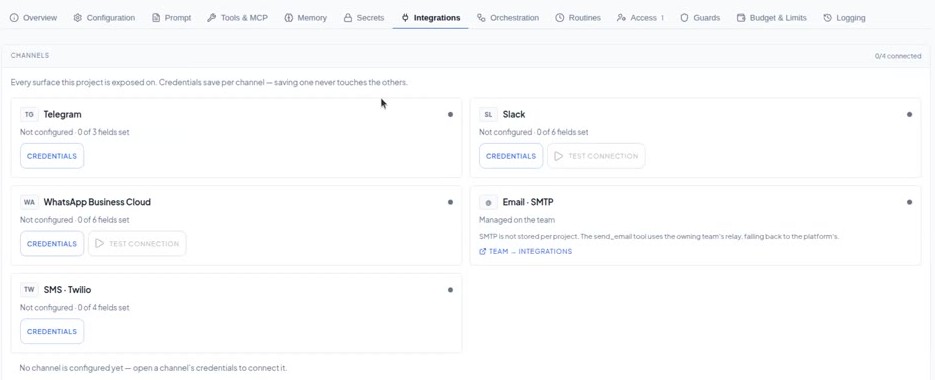Open the Overview tab
Image resolution: width=935 pixels, height=380 pixels.
coord(33,18)
